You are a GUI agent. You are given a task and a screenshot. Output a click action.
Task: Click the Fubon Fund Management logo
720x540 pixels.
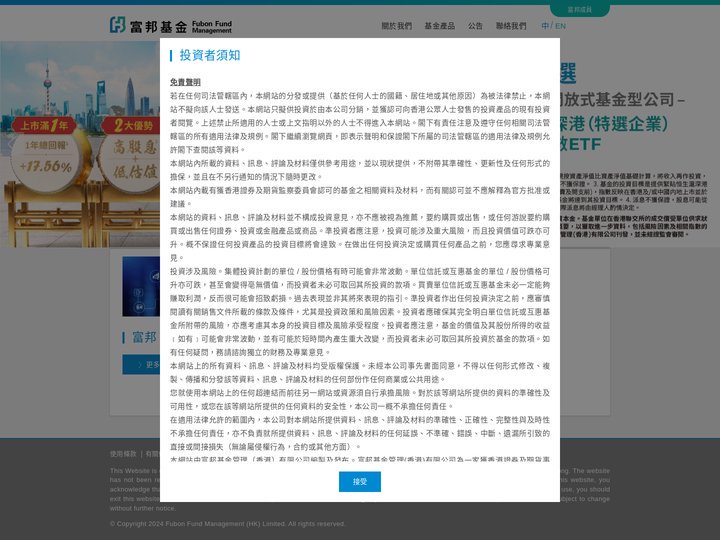[171, 25]
